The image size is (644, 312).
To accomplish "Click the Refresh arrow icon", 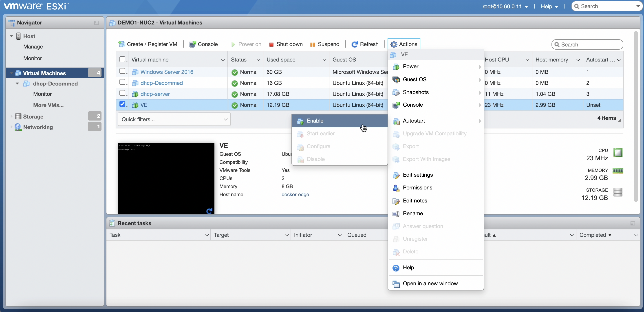I will point(355,44).
